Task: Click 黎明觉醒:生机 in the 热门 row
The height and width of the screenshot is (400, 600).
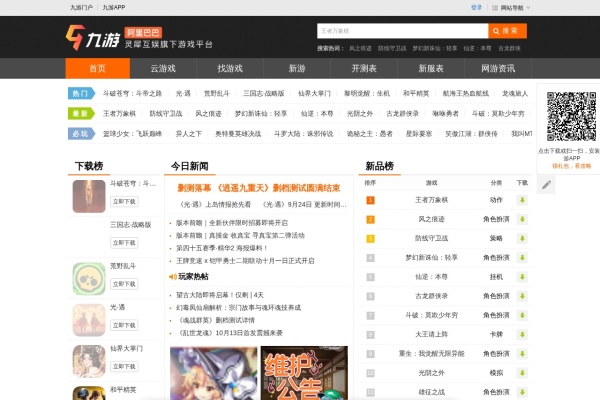Action: pyautogui.click(x=367, y=93)
